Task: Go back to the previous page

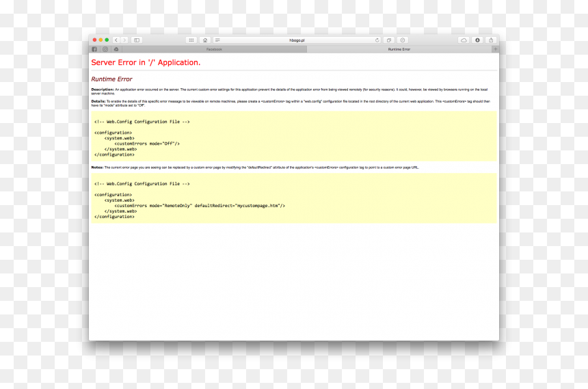Action: [116, 40]
